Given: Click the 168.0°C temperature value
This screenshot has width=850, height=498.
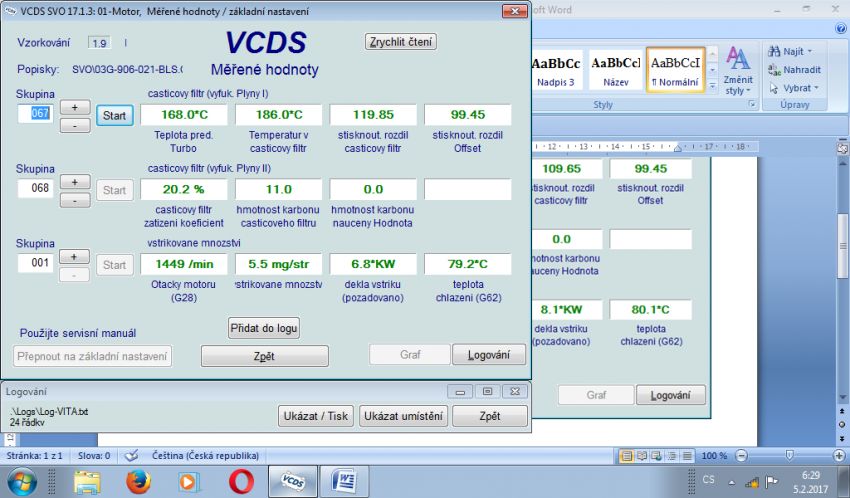Looking at the screenshot, I should 184,115.
